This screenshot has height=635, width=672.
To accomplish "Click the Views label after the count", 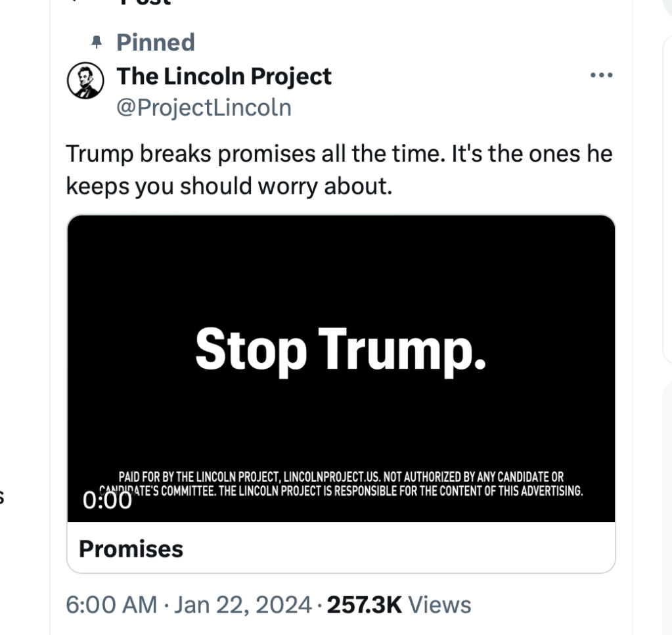I will point(440,605).
